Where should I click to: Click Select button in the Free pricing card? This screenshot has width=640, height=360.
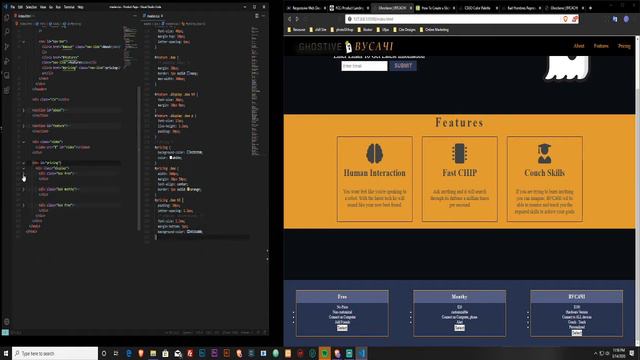click(x=342, y=328)
